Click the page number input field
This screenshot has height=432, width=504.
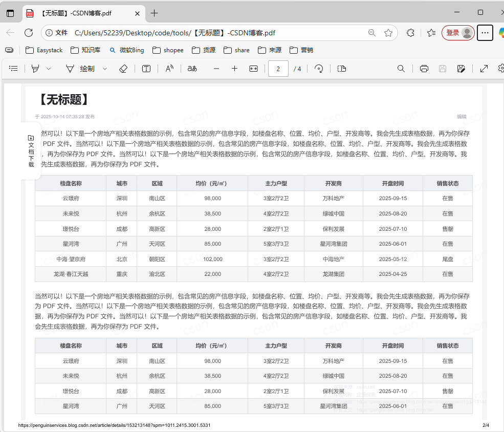pos(278,68)
